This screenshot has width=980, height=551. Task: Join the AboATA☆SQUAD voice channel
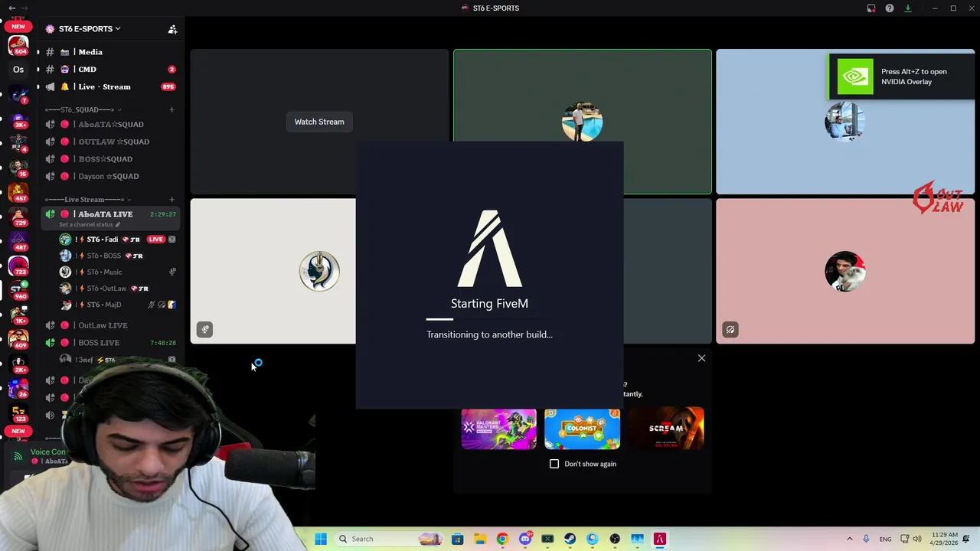pyautogui.click(x=111, y=125)
